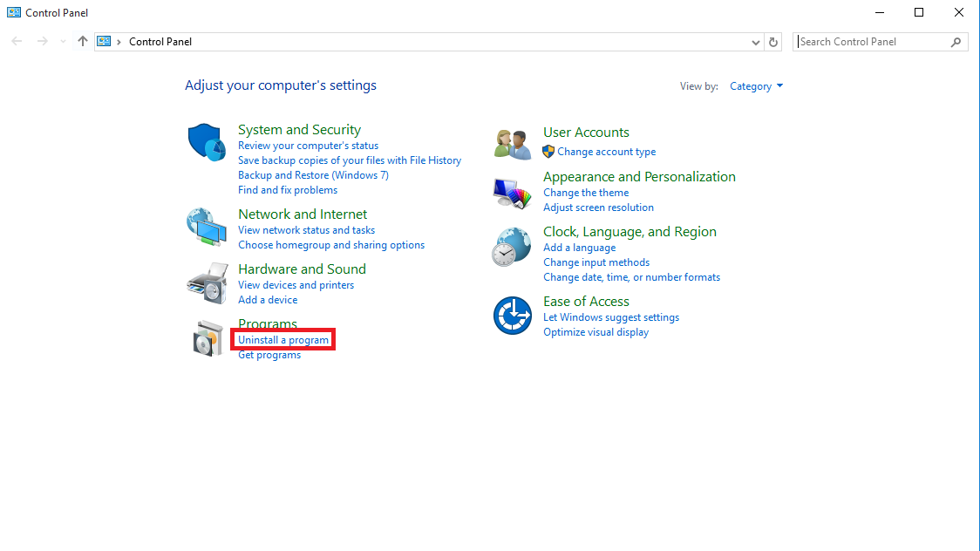This screenshot has width=980, height=551.
Task: Click the Uninstall a program link
Action: pos(283,340)
